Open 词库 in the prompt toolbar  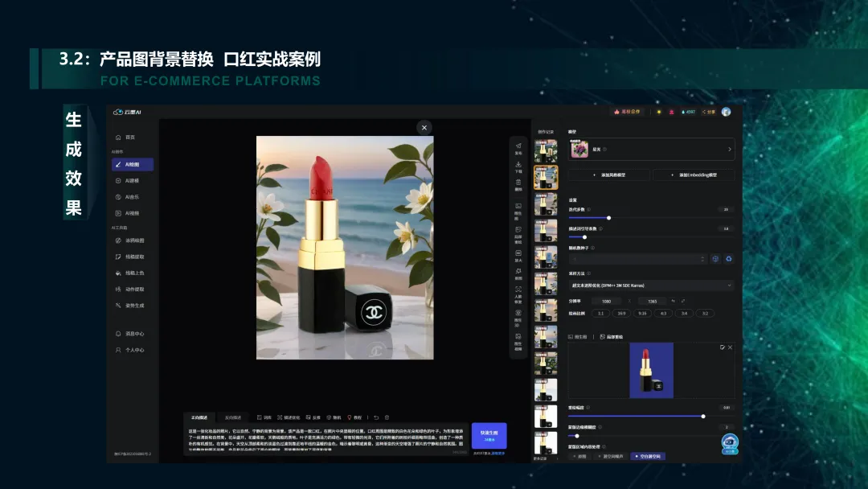click(264, 417)
